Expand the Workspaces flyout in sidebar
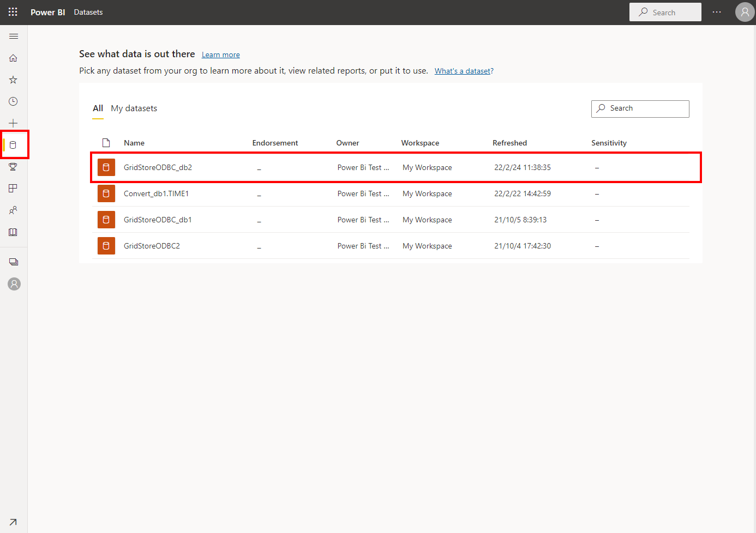756x533 pixels. [x=14, y=262]
